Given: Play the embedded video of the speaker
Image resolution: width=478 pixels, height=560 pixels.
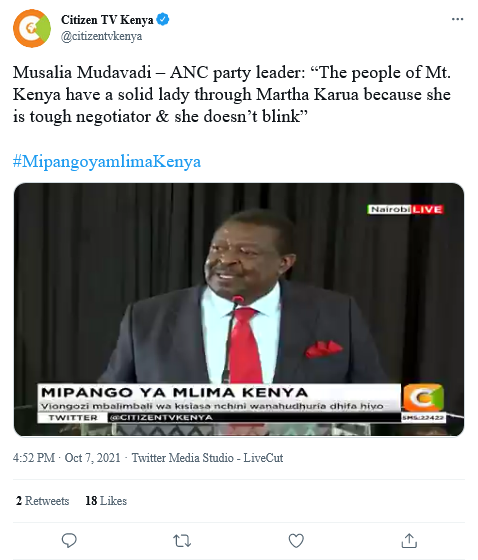Looking at the screenshot, I should click(x=239, y=309).
